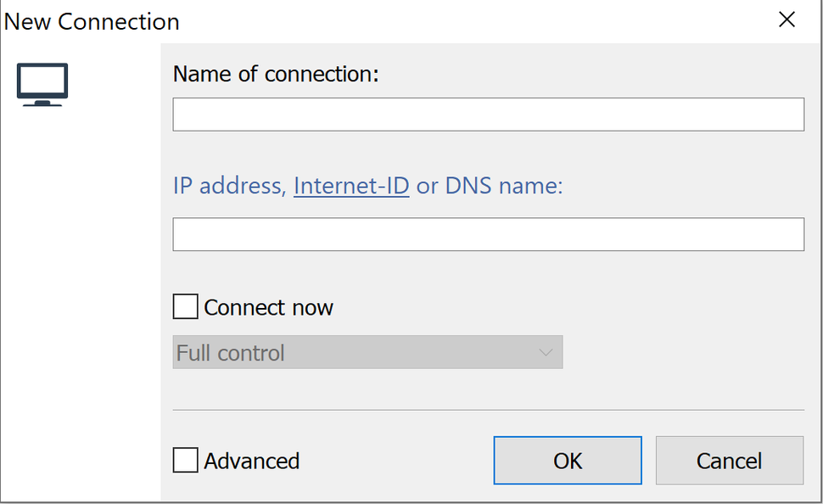823x504 pixels.
Task: Enable the Connect now checkbox
Action: pos(184,306)
